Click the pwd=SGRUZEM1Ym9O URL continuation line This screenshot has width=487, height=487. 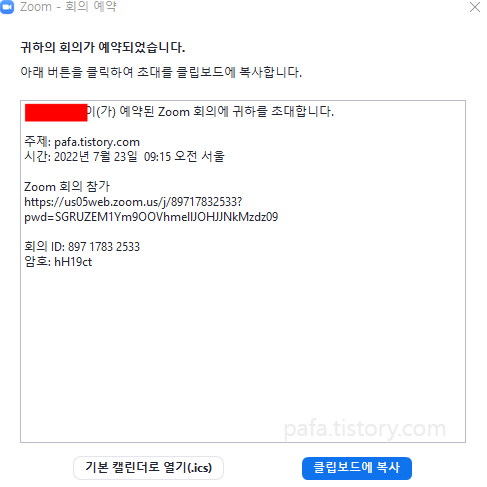point(151,217)
